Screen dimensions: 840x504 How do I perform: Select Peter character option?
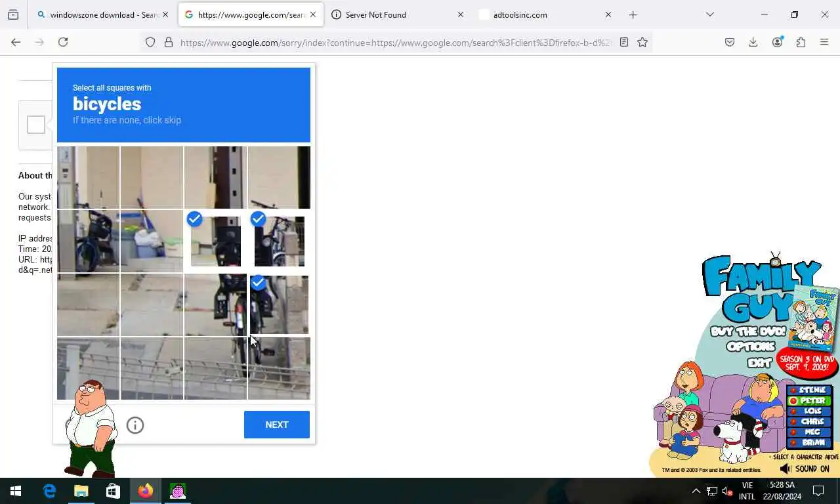[809, 400]
